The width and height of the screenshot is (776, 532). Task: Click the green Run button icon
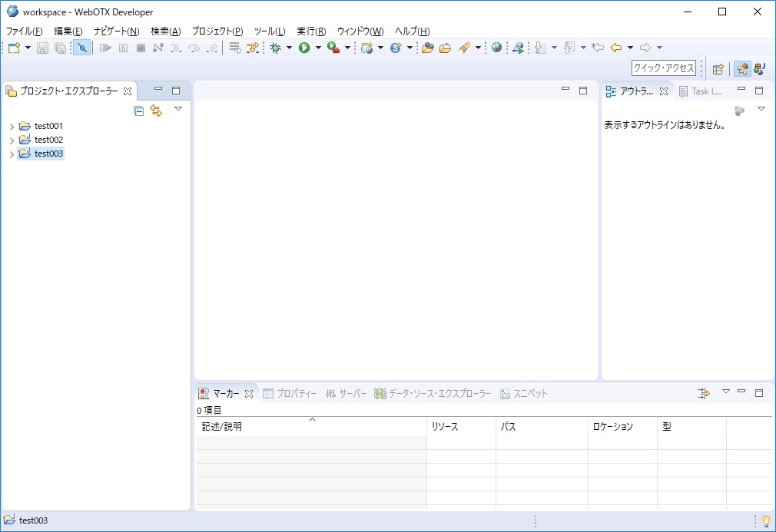pyautogui.click(x=304, y=48)
